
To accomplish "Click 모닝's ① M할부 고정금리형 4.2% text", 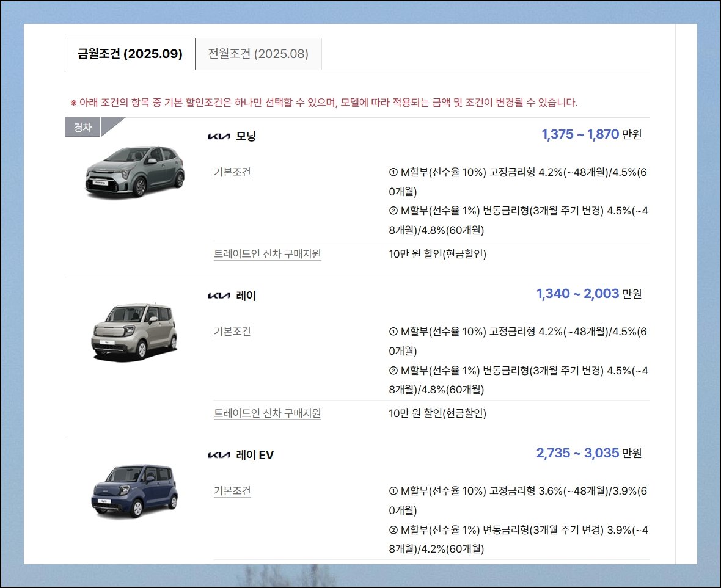I will (x=518, y=181).
